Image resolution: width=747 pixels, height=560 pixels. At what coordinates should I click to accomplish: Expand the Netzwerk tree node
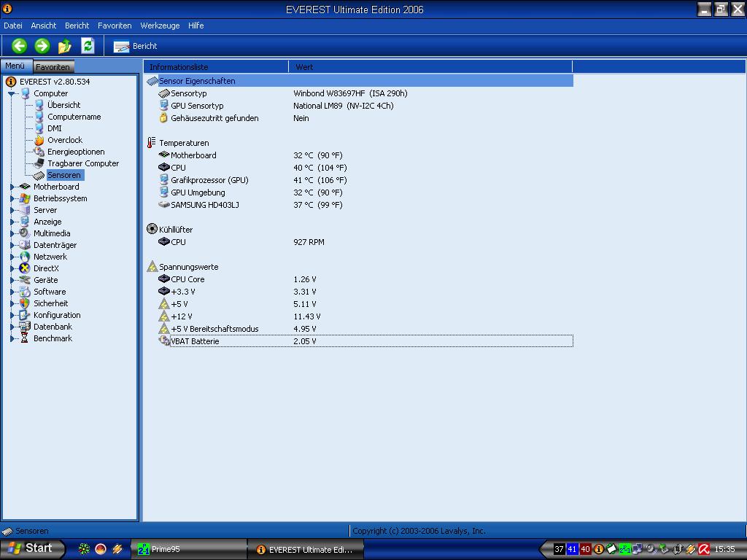pos(12,257)
